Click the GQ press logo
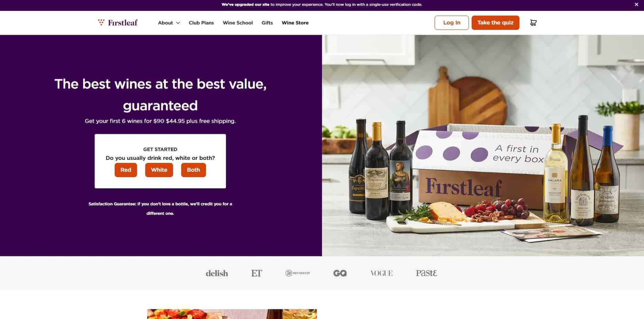644x319 pixels. click(x=340, y=273)
